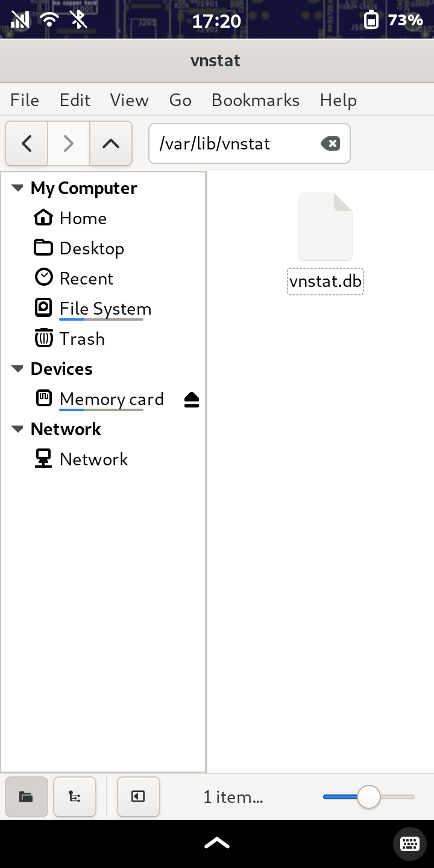Screen dimensions: 434x868
Task: Hide the sidebar panel
Action: (x=139, y=797)
